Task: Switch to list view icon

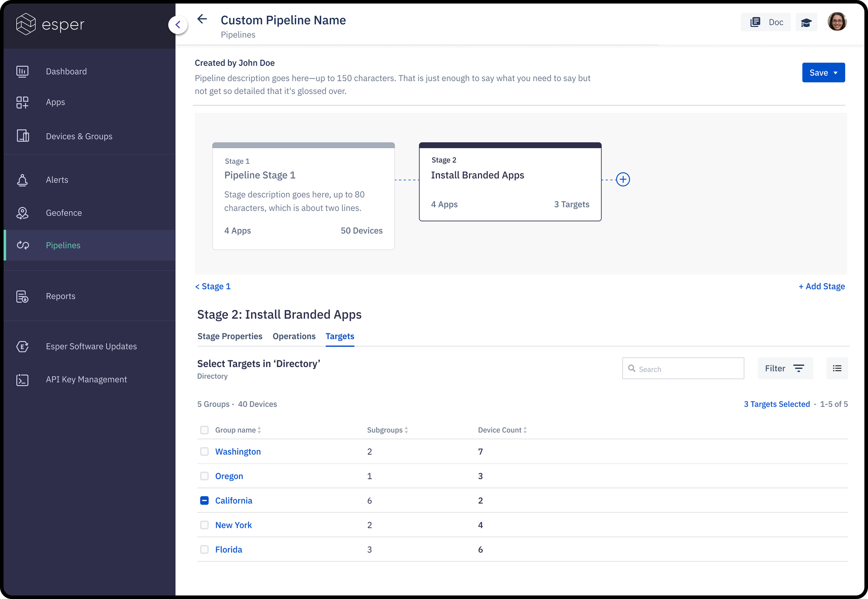Action: tap(837, 368)
